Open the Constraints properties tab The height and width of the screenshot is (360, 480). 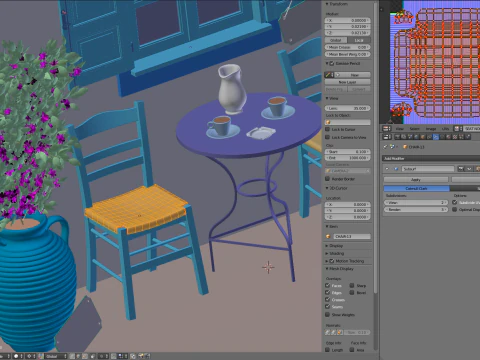429,137
